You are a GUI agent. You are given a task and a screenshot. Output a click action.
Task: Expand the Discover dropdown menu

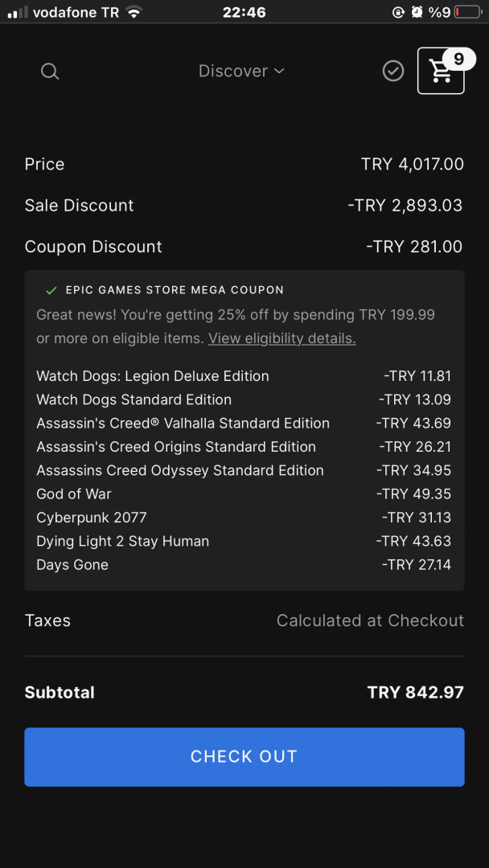coord(241,72)
